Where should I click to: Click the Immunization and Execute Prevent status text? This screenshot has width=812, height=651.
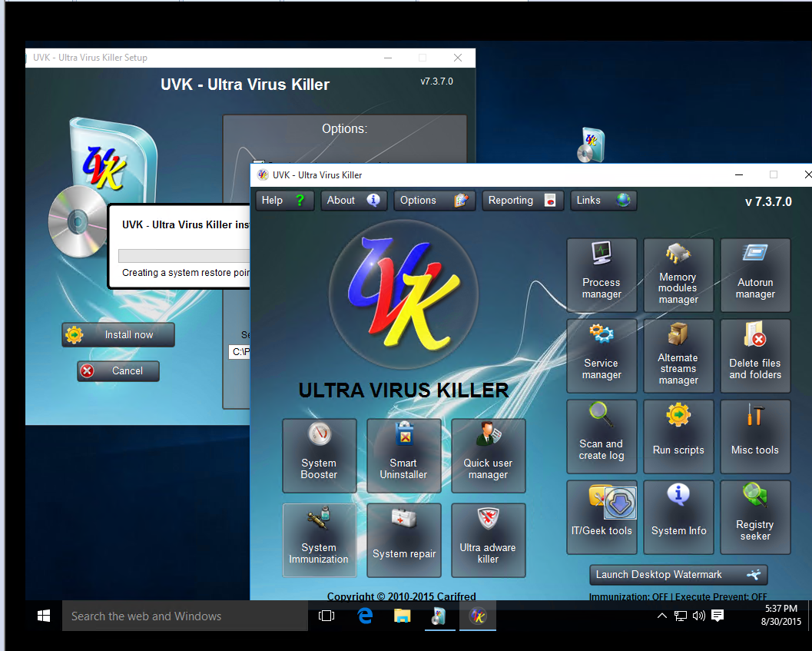click(678, 596)
